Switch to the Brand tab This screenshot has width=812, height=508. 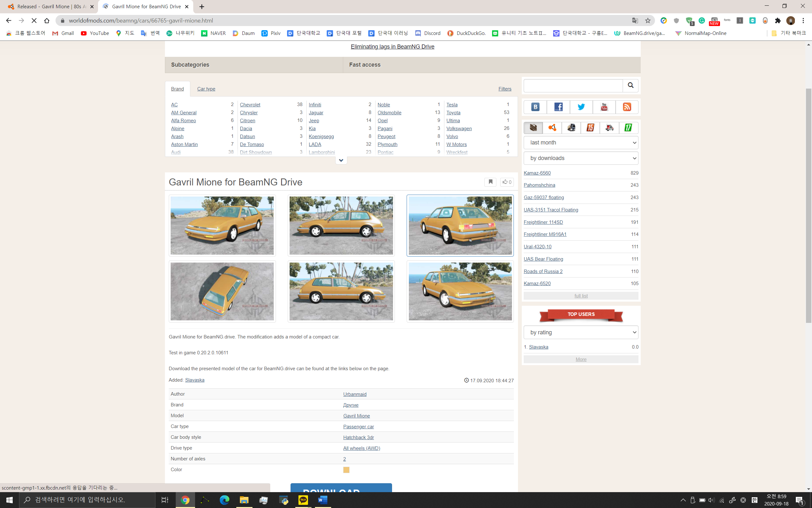[178, 89]
